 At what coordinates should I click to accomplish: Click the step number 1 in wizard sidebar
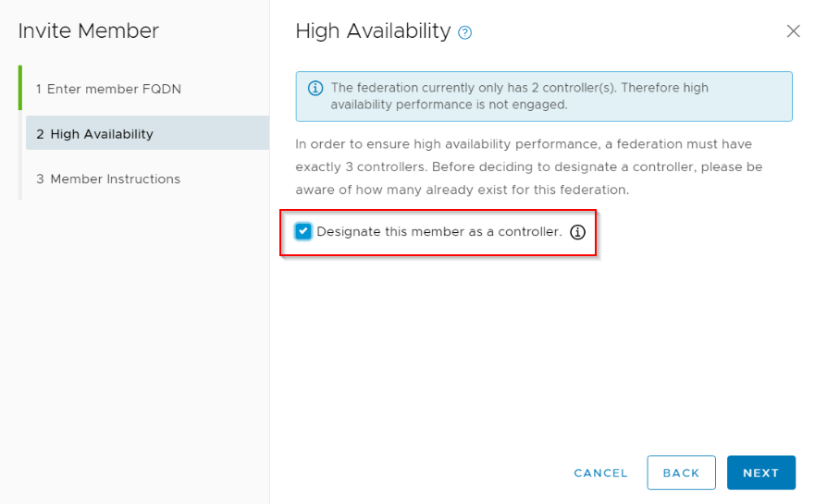(x=39, y=89)
